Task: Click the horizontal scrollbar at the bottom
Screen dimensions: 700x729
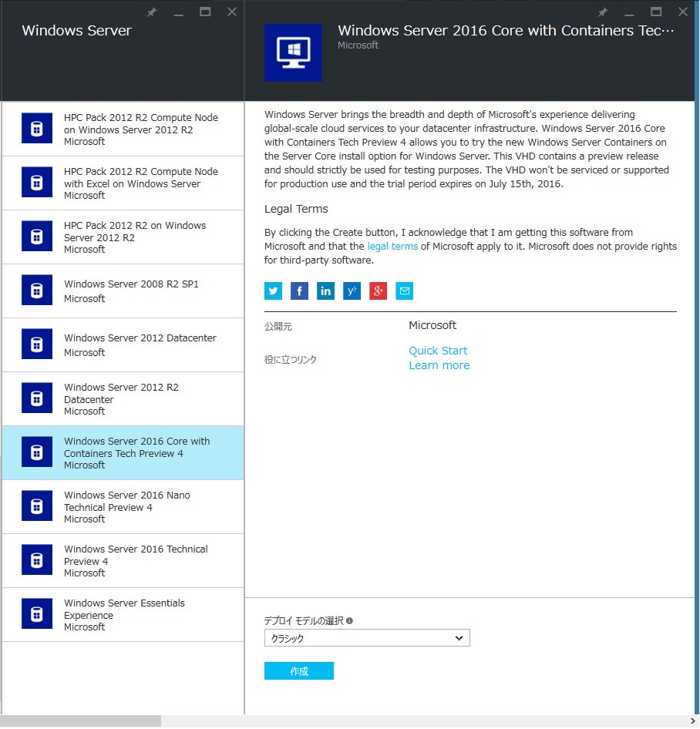Action: coord(81,721)
